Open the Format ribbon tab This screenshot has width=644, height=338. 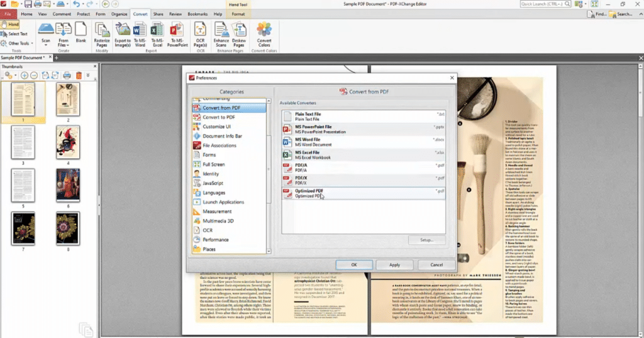238,14
